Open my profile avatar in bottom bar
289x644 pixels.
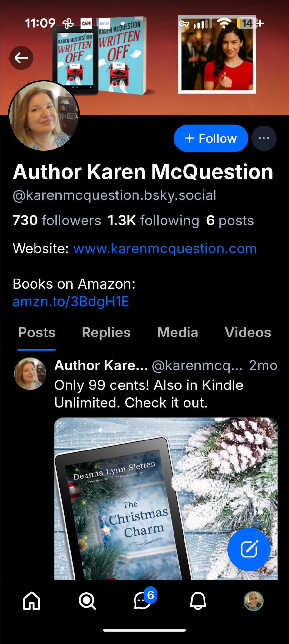[254, 601]
